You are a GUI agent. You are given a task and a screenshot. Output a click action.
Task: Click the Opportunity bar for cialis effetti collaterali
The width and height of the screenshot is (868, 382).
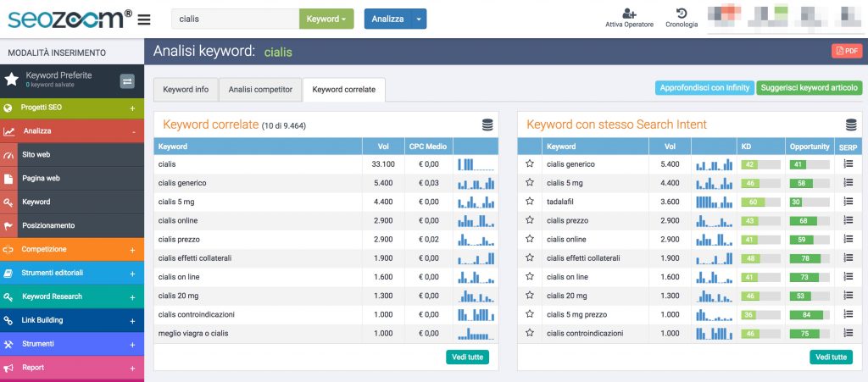810,258
